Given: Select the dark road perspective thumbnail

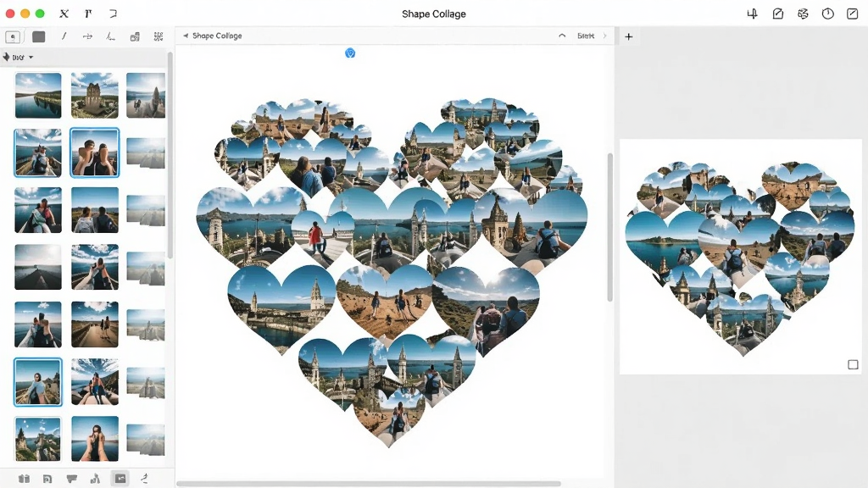Looking at the screenshot, I should point(38,267).
